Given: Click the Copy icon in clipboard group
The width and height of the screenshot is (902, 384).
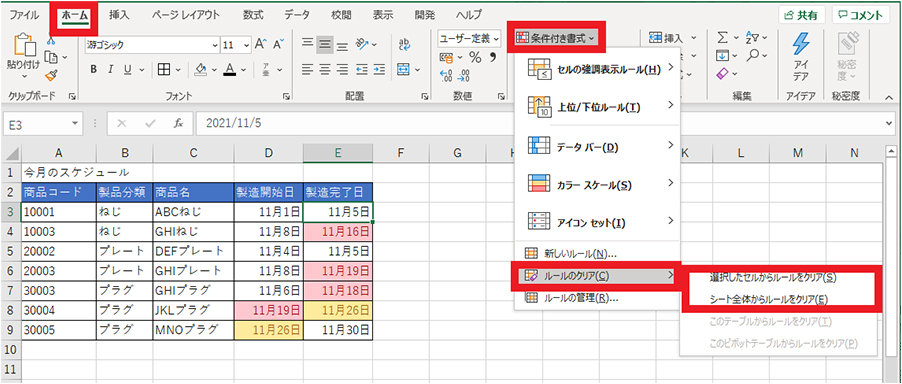Looking at the screenshot, I should (x=52, y=57).
